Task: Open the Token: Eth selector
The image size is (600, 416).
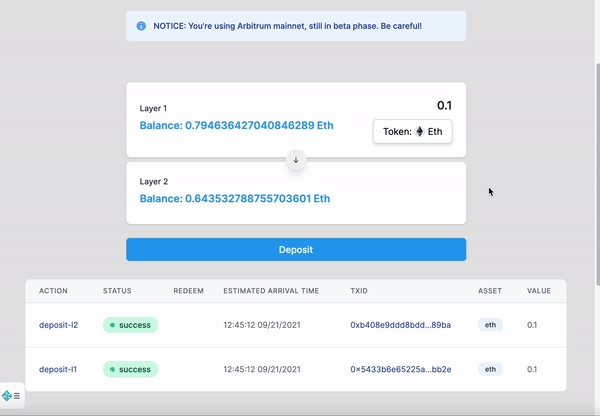Action: (x=413, y=131)
